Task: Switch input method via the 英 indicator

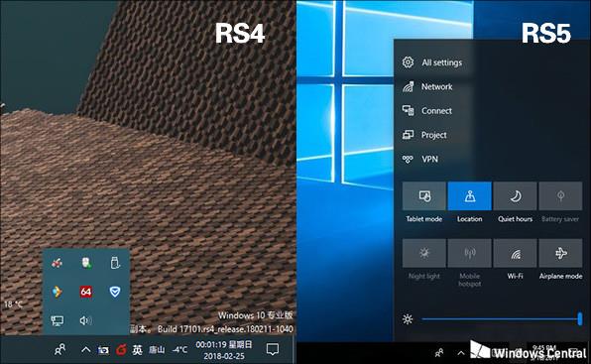Action: tap(138, 350)
